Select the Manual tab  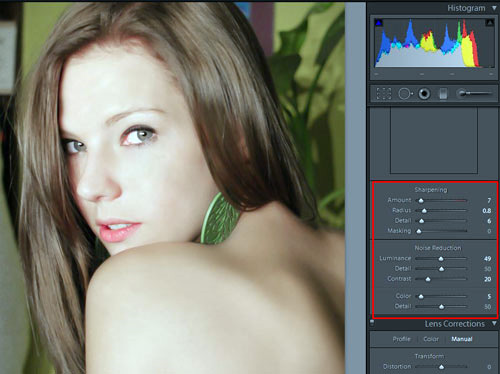click(462, 339)
